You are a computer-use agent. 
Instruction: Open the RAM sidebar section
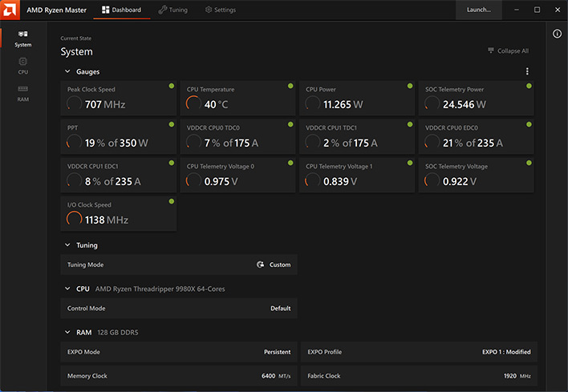tap(22, 93)
